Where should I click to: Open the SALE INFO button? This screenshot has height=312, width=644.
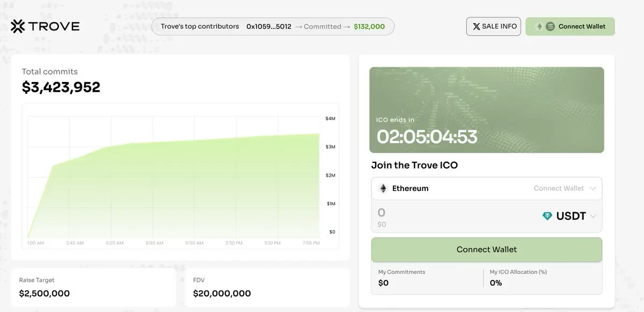click(x=493, y=26)
